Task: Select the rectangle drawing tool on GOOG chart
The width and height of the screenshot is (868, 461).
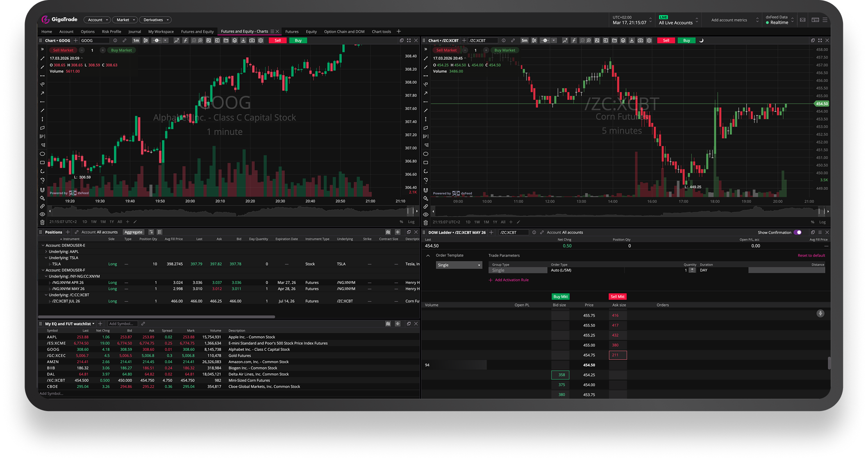Action: (x=42, y=163)
